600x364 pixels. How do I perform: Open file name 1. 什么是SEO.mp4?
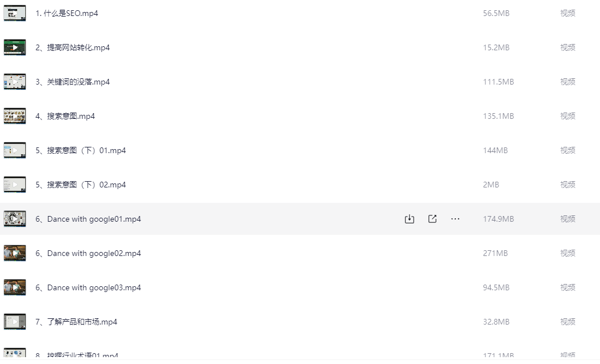(66, 13)
